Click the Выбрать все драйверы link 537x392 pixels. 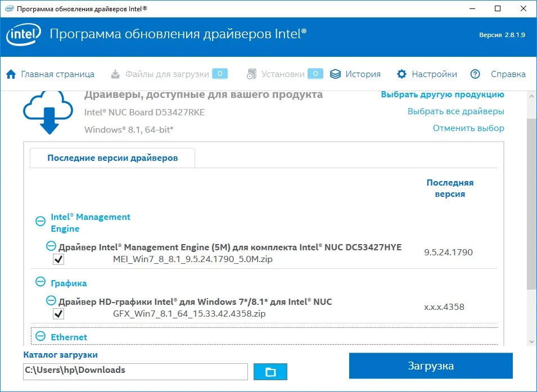click(455, 111)
